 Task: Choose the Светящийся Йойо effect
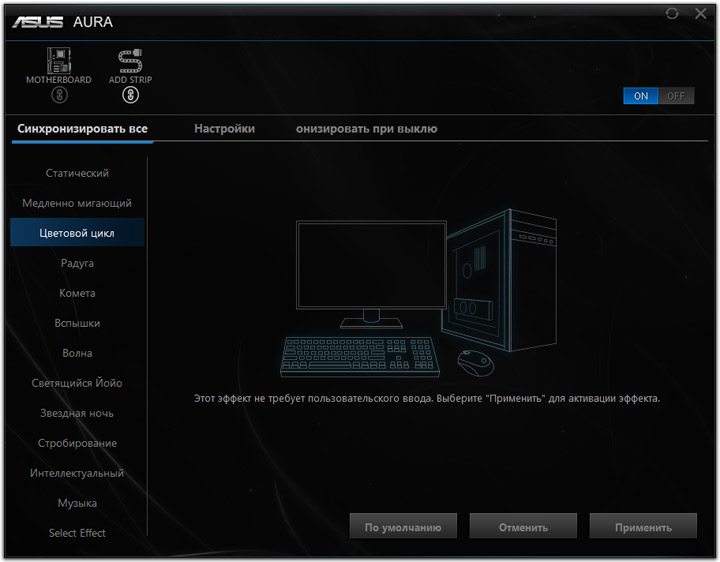[x=77, y=383]
